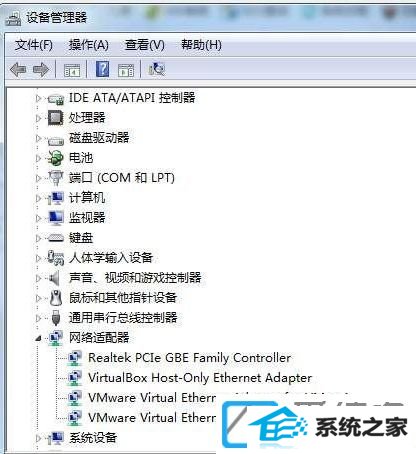This screenshot has height=454, width=416.
Task: Select Realtek PCIe GBE Family Controller
Action: point(189,358)
